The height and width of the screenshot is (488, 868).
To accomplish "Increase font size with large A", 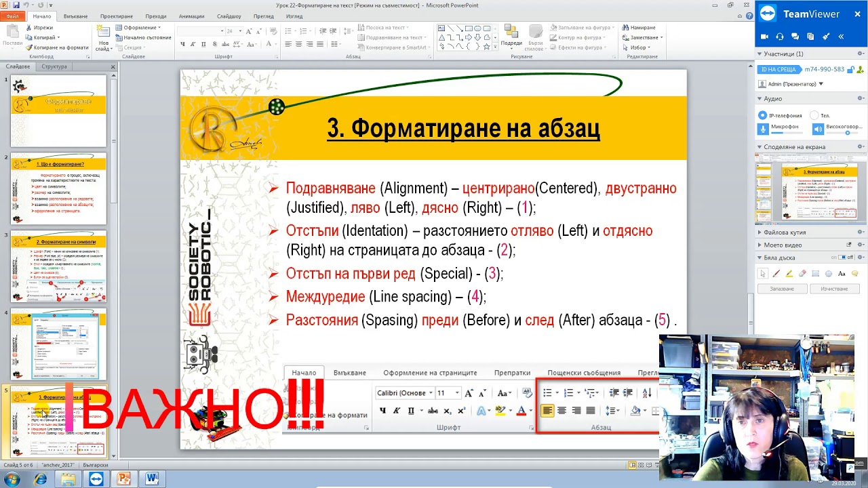I will [x=249, y=31].
